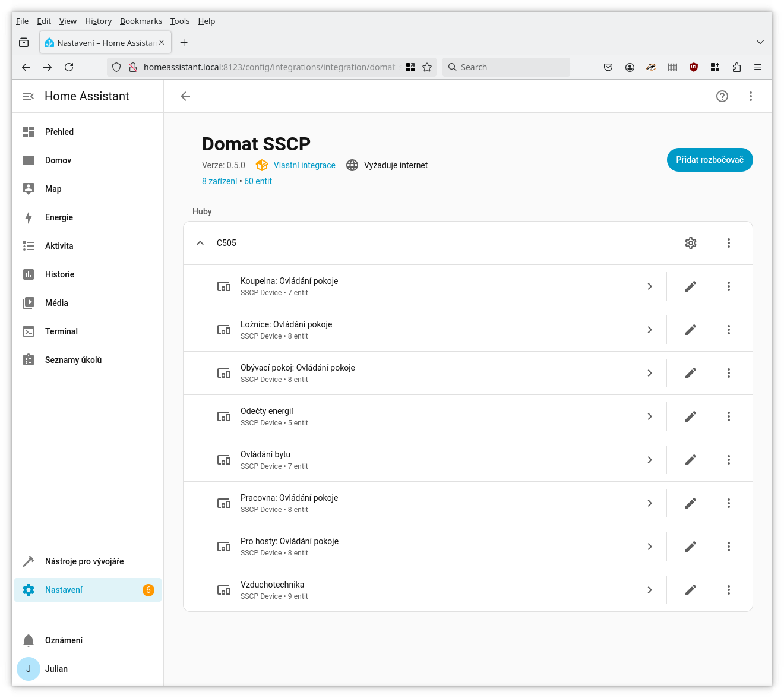The height and width of the screenshot is (698, 784).
Task: Open Ložnice device via chevron
Action: coord(650,330)
